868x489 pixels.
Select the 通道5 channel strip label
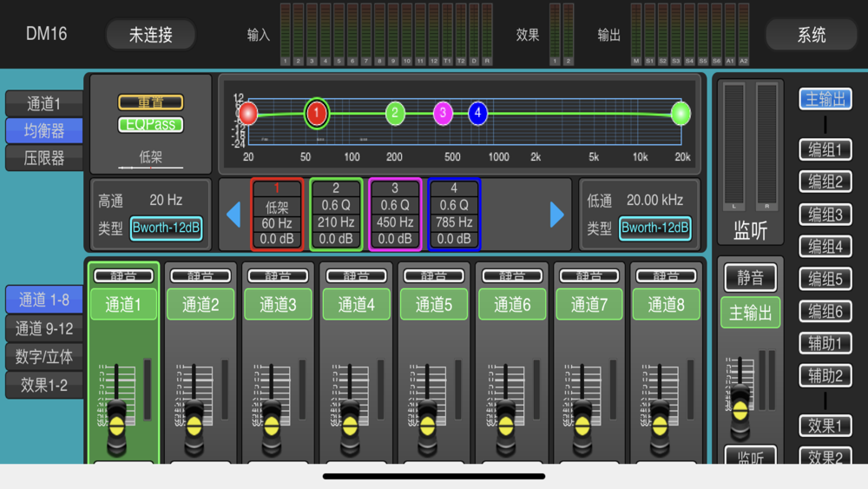click(434, 304)
